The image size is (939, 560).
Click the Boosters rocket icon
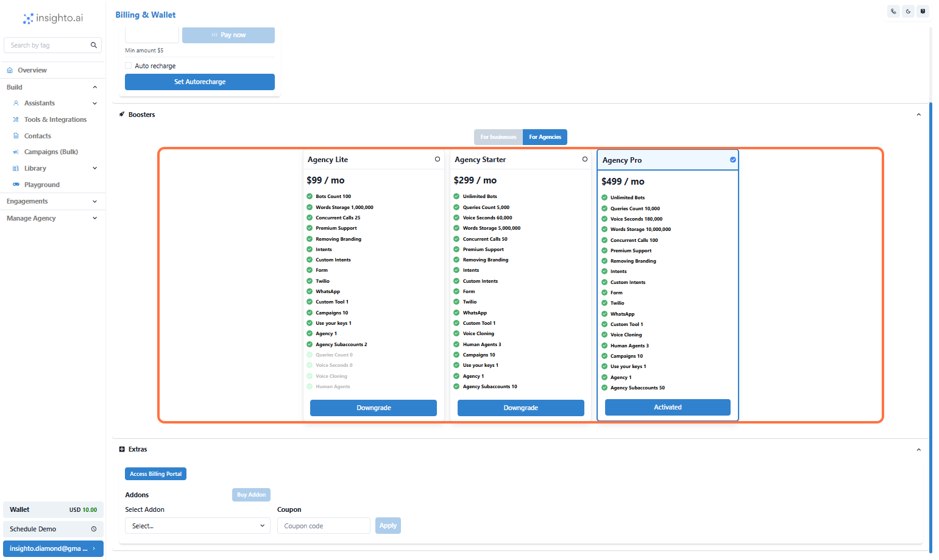pos(122,115)
